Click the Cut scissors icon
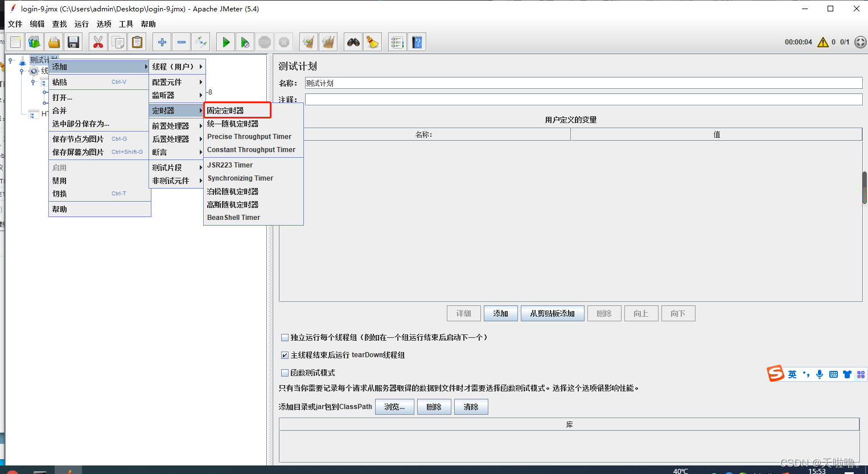The height and width of the screenshot is (474, 868). (98, 42)
